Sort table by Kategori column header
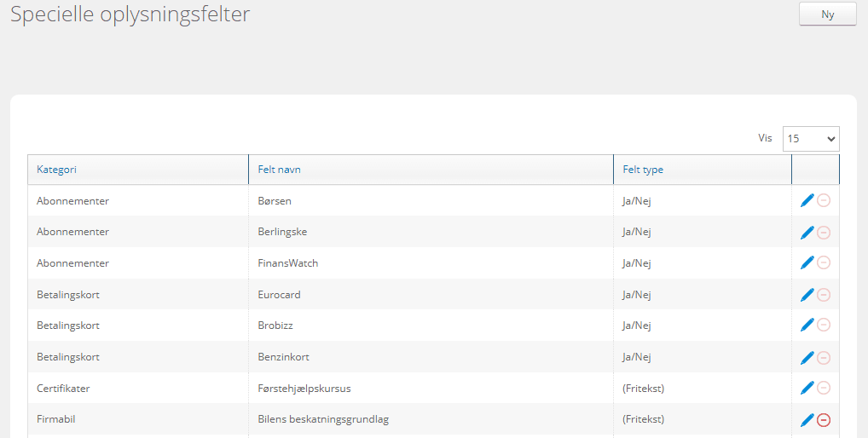Screen dimensions: 868x438 coord(57,170)
